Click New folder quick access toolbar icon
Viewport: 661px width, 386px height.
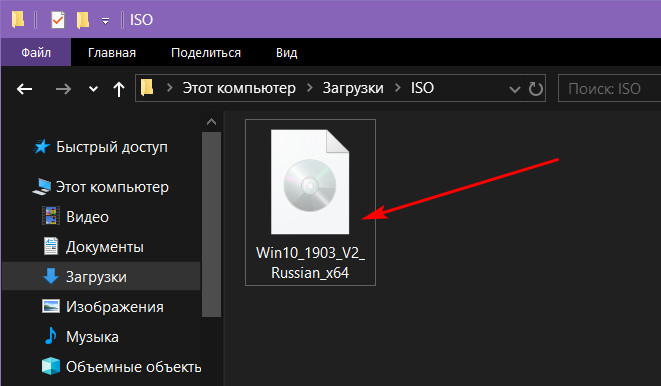pyautogui.click(x=83, y=19)
